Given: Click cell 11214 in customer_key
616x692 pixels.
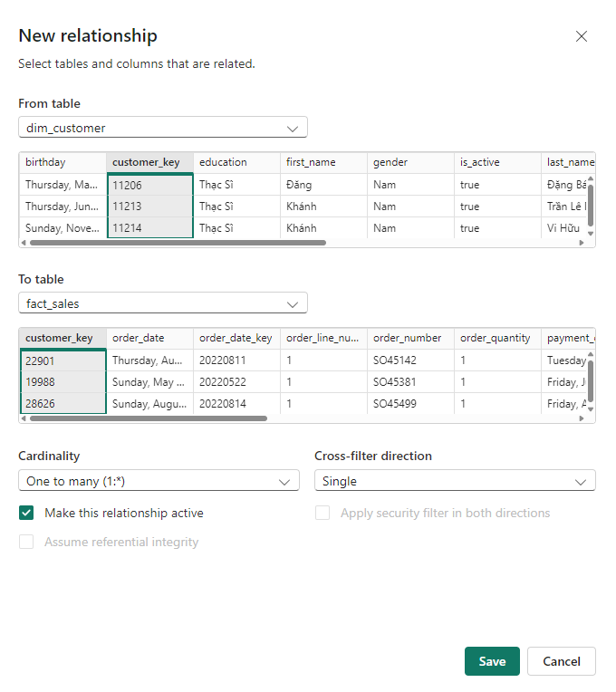Looking at the screenshot, I should [x=150, y=227].
